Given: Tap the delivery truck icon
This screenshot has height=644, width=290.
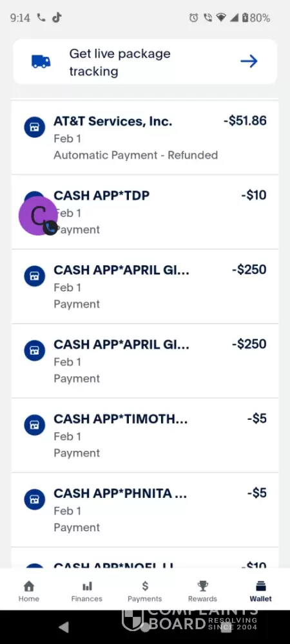Looking at the screenshot, I should point(41,62).
